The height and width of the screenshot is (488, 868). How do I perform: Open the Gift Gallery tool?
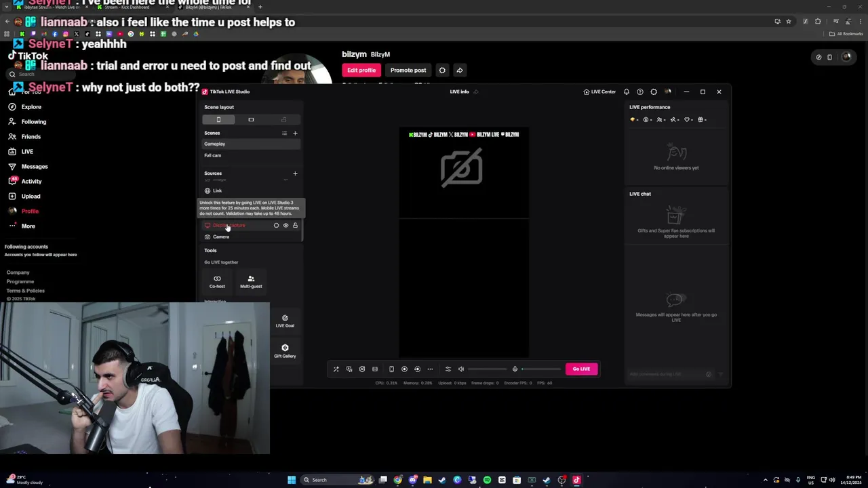[285, 351]
